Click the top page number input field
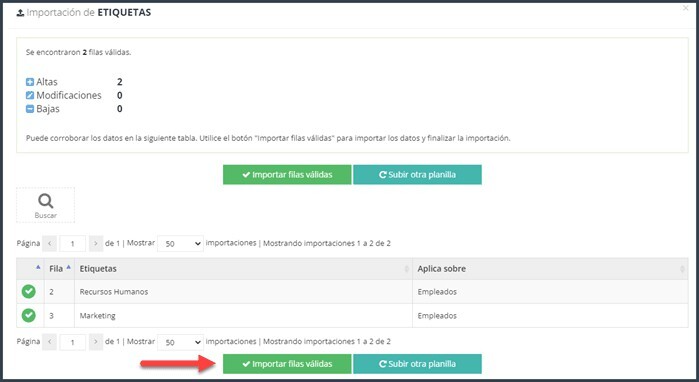 72,243
